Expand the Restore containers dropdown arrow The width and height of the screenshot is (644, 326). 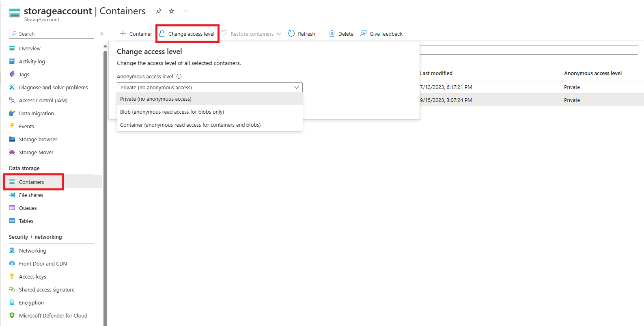point(279,34)
